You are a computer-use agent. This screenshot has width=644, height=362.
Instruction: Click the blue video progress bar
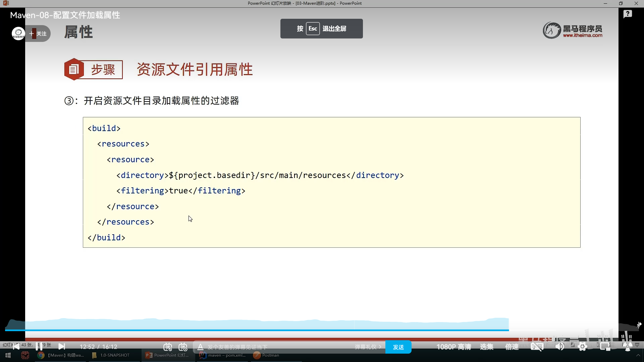point(255,330)
